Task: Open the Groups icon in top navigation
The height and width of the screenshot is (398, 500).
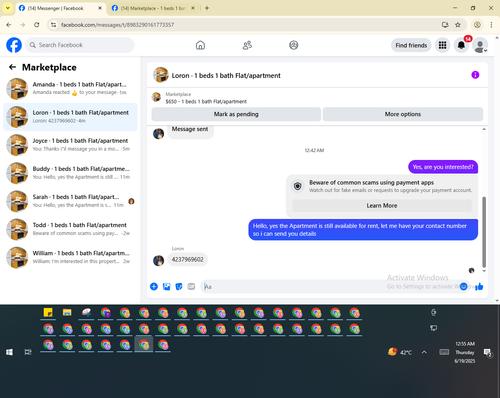Action: [294, 45]
